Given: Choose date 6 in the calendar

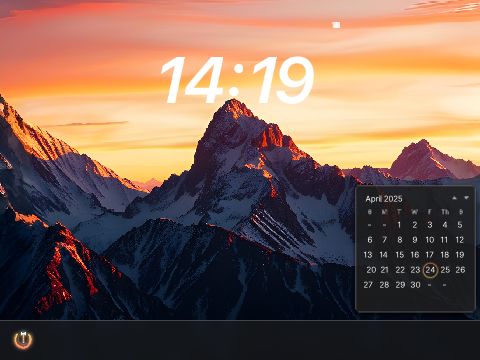Looking at the screenshot, I should coord(369,240).
